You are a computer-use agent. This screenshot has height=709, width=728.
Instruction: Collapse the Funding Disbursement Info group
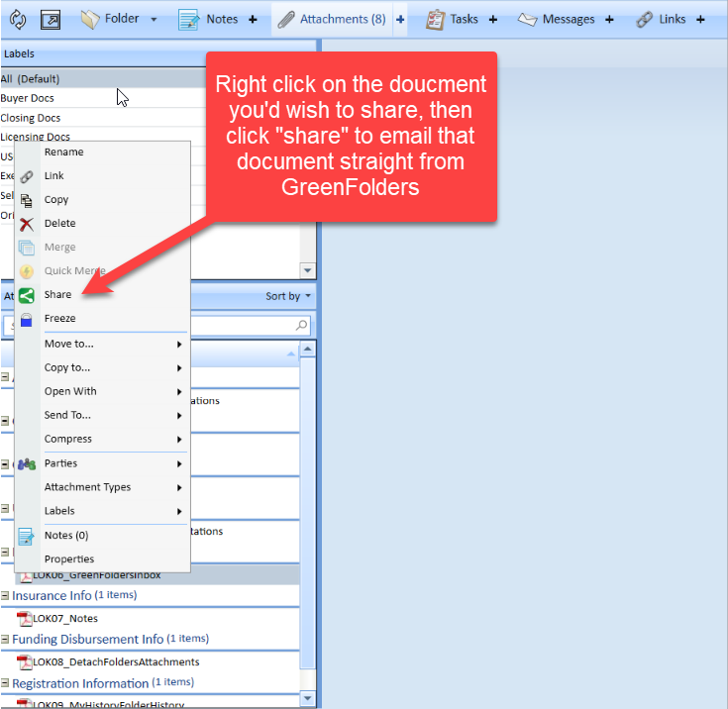tap(5, 639)
